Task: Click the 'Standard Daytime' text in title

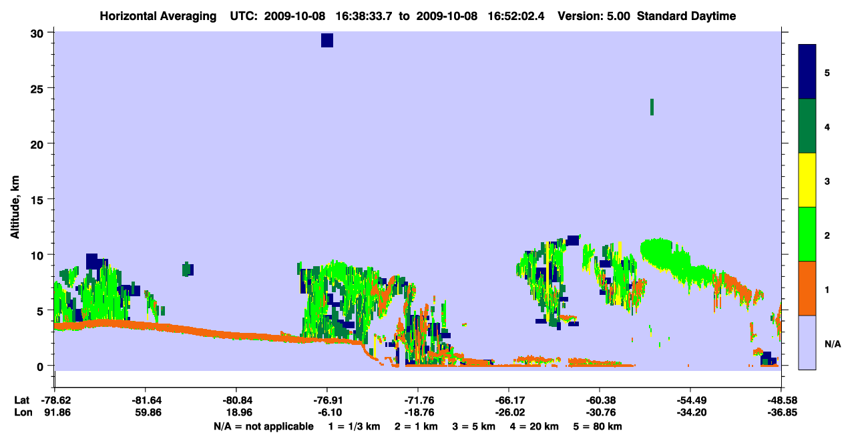Action: 686,16
